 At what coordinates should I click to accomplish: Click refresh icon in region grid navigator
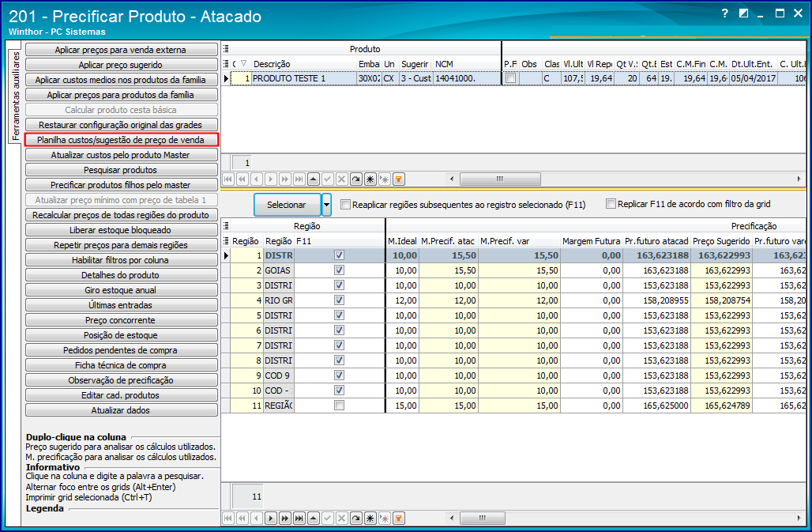[355, 518]
